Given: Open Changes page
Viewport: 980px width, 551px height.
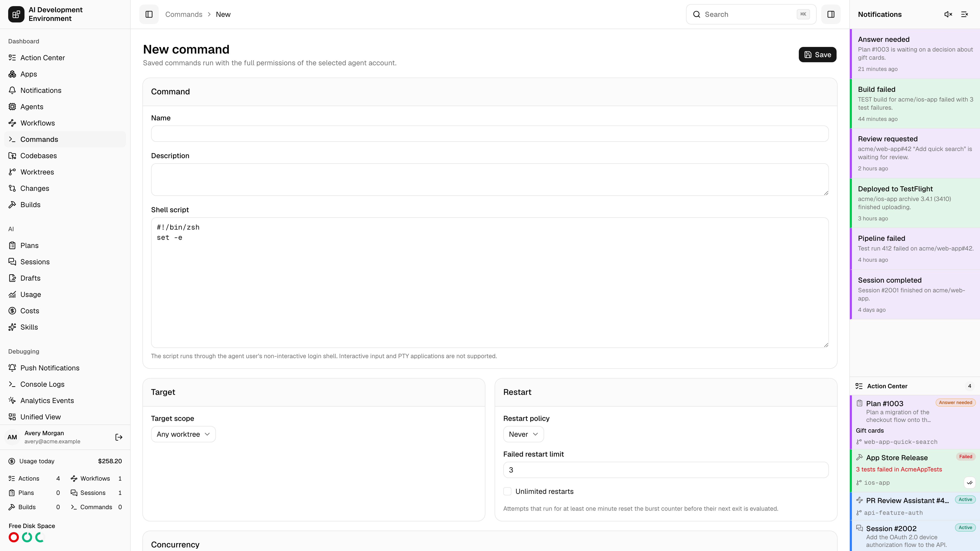Looking at the screenshot, I should click(x=65, y=189).
